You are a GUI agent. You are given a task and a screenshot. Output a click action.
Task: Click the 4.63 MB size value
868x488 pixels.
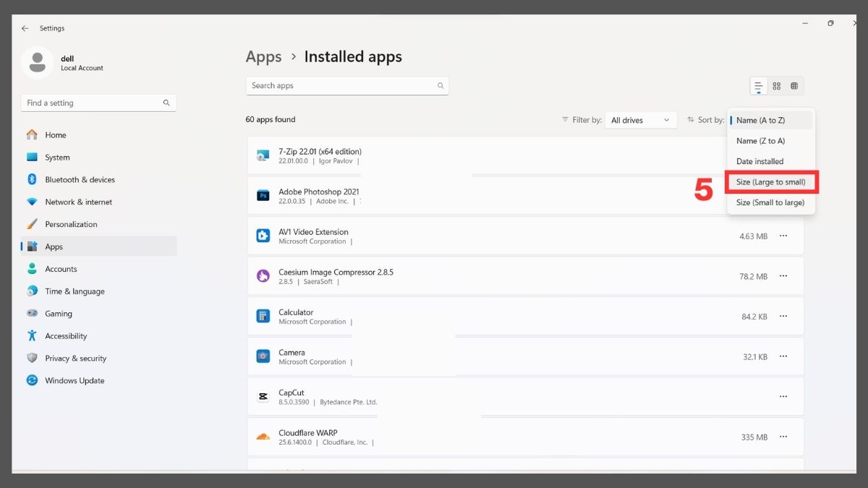753,236
